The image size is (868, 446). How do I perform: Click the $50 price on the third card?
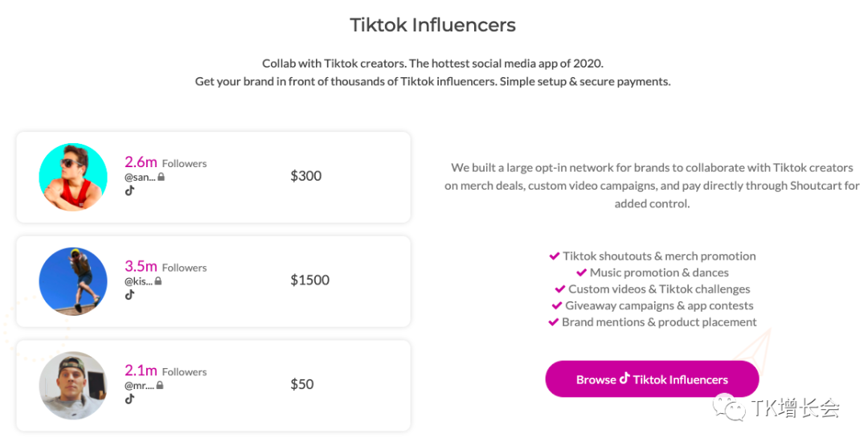pos(302,384)
